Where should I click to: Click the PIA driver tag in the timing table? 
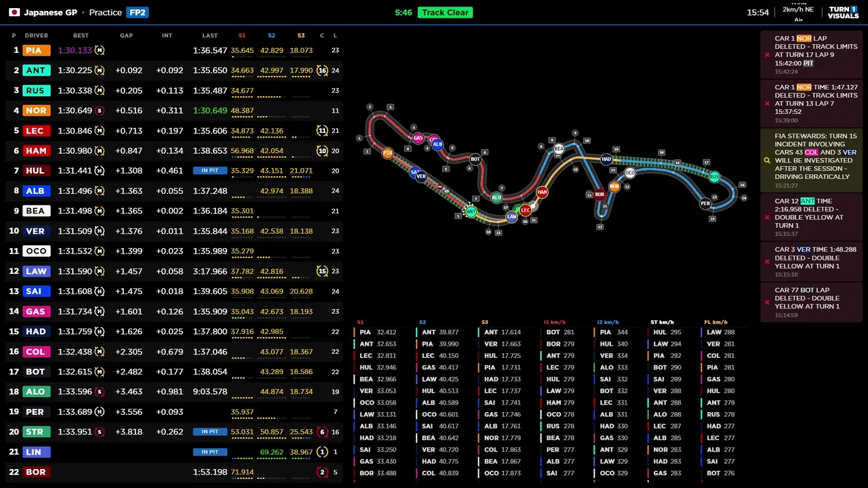pyautogui.click(x=36, y=50)
